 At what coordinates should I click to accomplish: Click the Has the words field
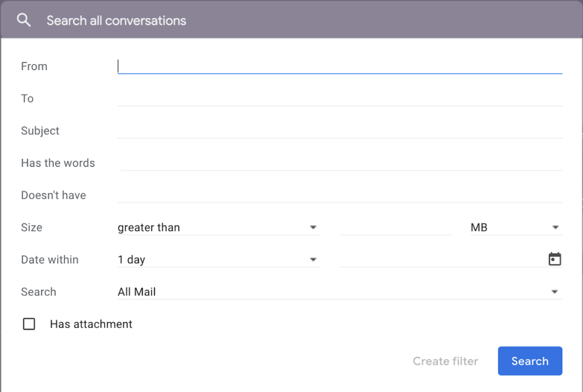point(338,163)
